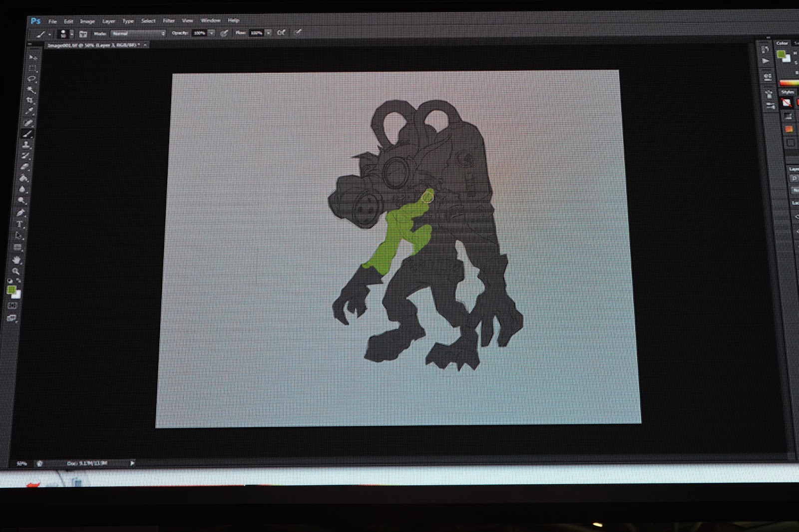Open the Actions panel play icon
Viewport: 799px width, 532px height.
tap(766, 61)
